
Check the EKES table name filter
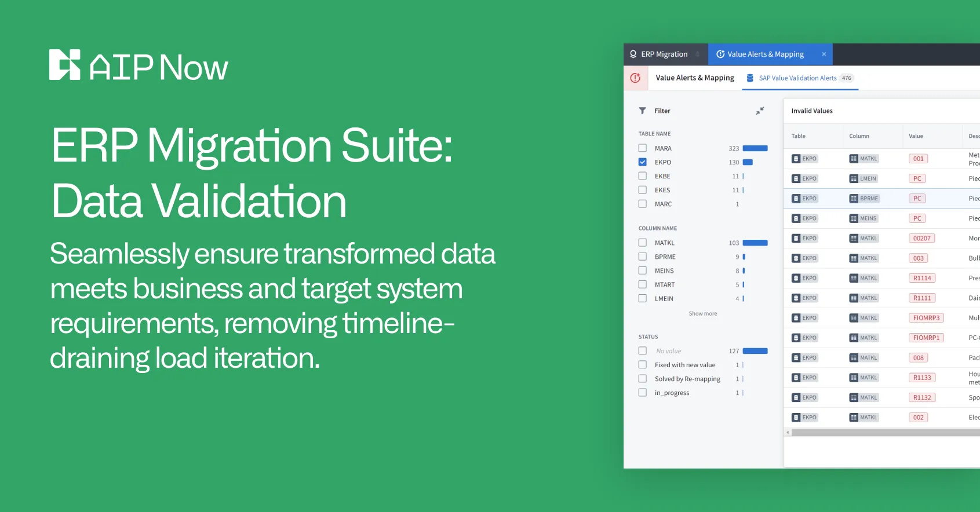[x=642, y=190]
